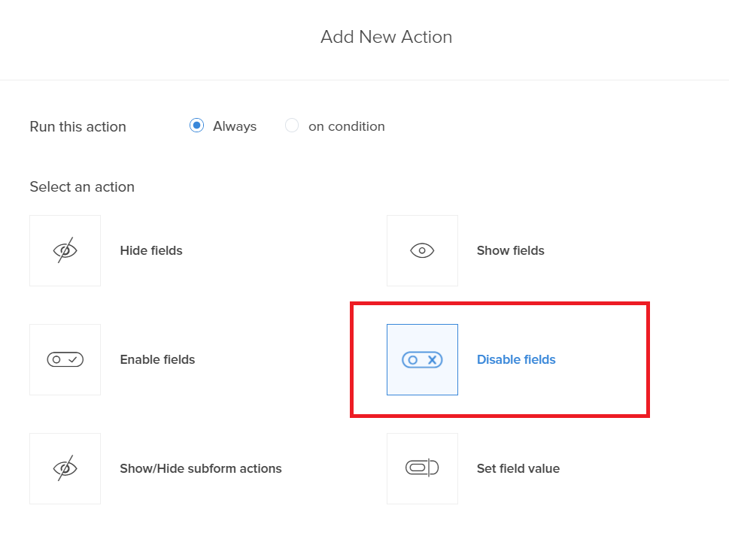The image size is (729, 560).
Task: Select the Hide fields crossed-eye icon
Action: [x=65, y=250]
